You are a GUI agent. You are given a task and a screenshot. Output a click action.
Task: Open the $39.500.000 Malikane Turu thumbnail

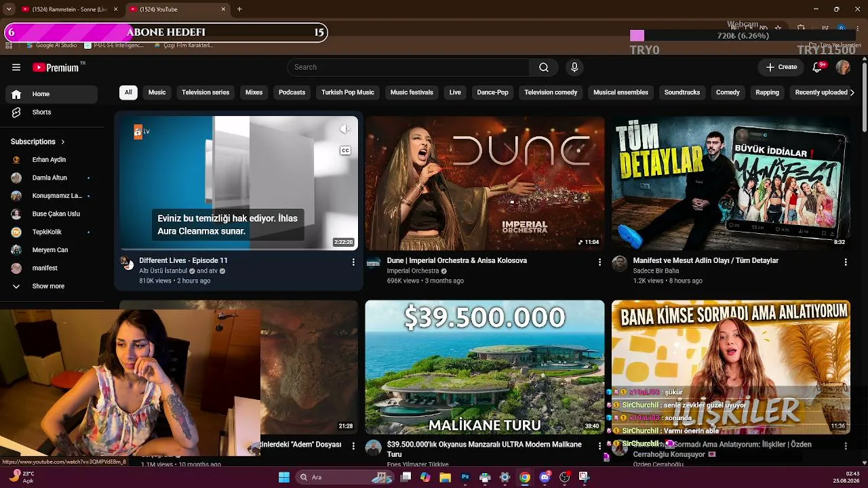[x=484, y=367]
